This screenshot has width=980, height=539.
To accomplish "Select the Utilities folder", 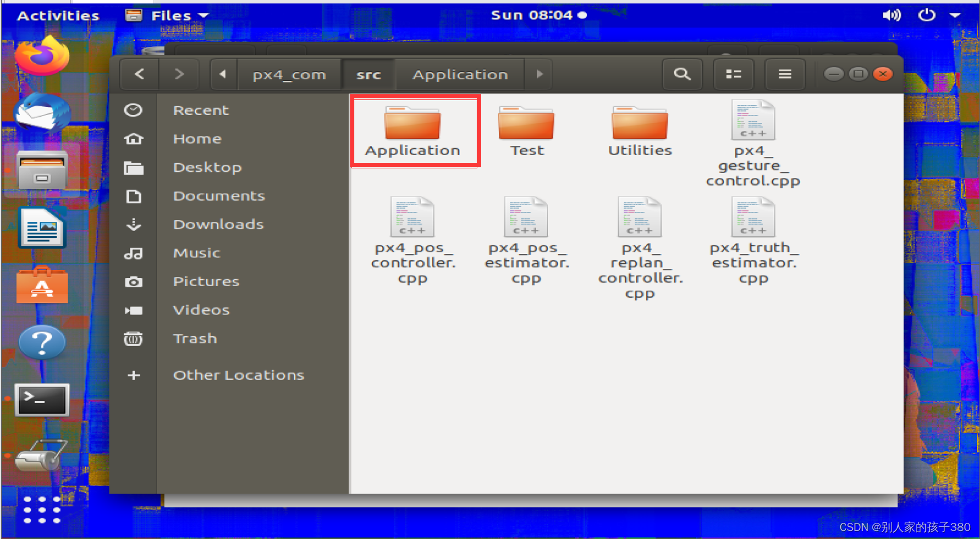I will pyautogui.click(x=640, y=131).
